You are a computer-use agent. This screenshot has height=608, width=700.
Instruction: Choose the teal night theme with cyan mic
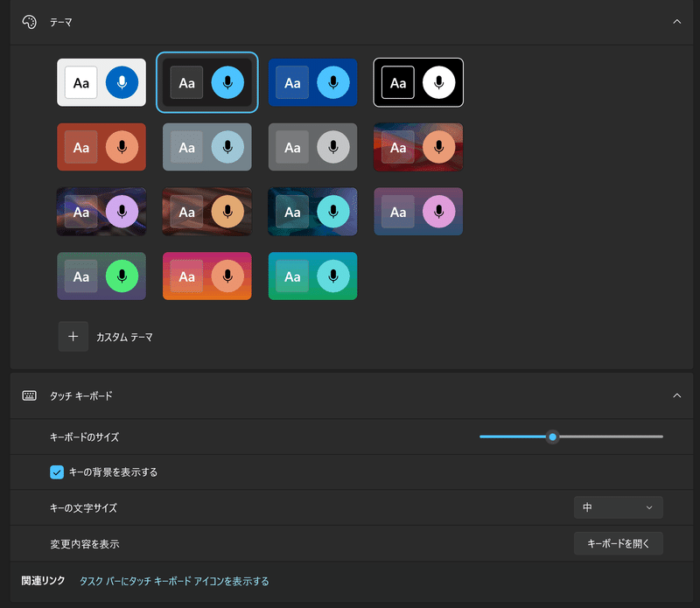pos(312,212)
